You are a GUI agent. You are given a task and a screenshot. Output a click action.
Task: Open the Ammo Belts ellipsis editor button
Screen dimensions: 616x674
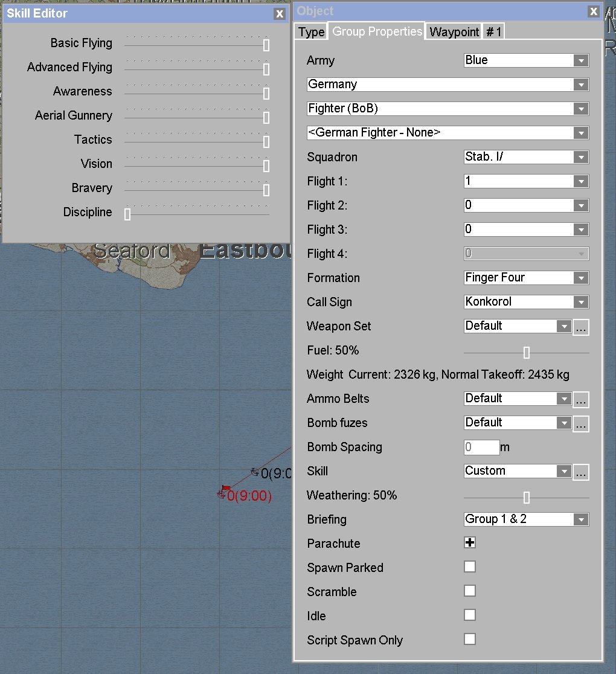click(581, 399)
